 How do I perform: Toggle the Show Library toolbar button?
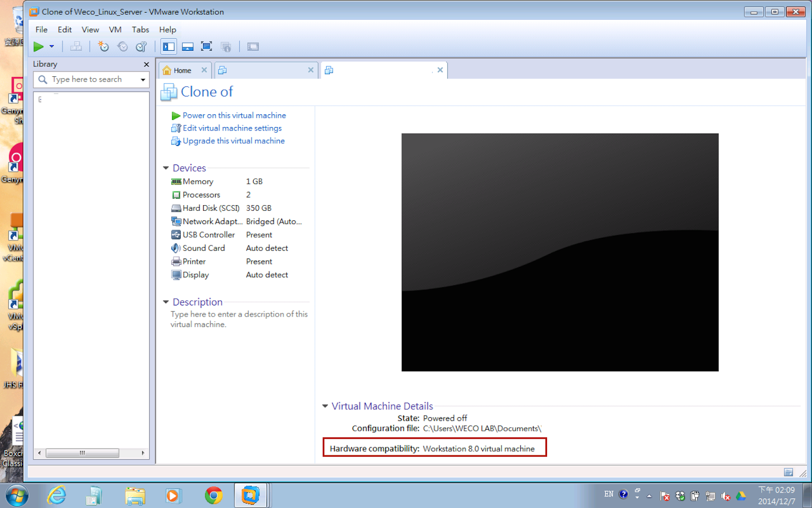pos(168,47)
